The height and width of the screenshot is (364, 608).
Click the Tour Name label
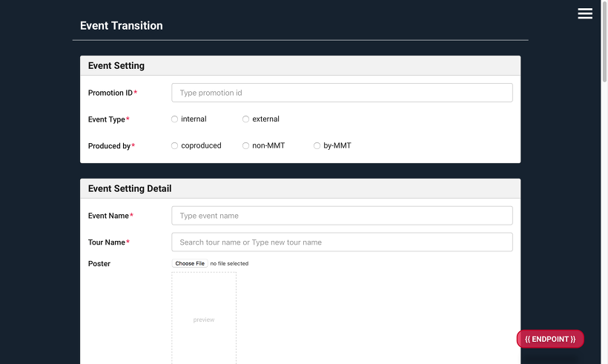point(107,242)
